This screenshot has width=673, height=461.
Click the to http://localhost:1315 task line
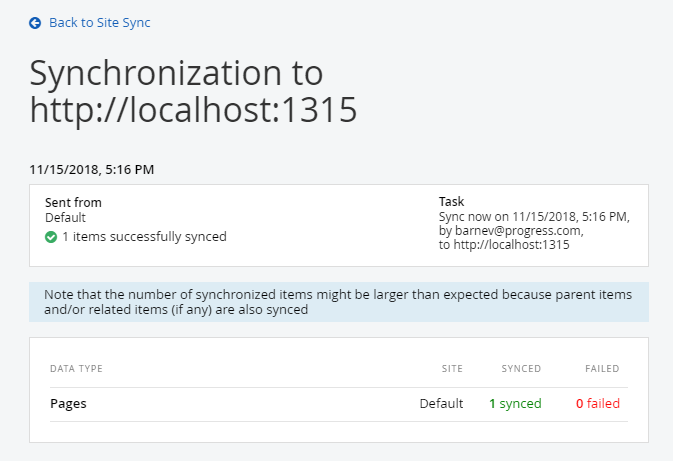click(x=504, y=245)
